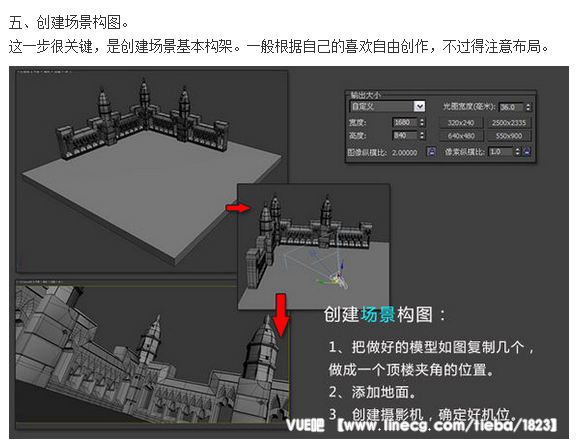Image resolution: width=585 pixels, height=442 pixels.
Task: Click the 高度 height field showing 840
Action: 405,135
